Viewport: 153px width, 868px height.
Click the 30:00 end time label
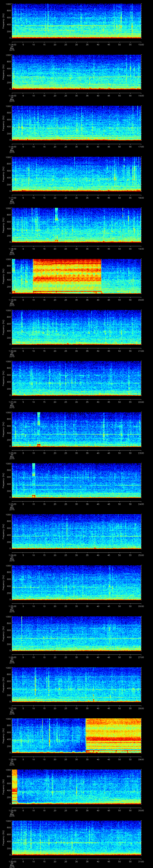coord(141,810)
